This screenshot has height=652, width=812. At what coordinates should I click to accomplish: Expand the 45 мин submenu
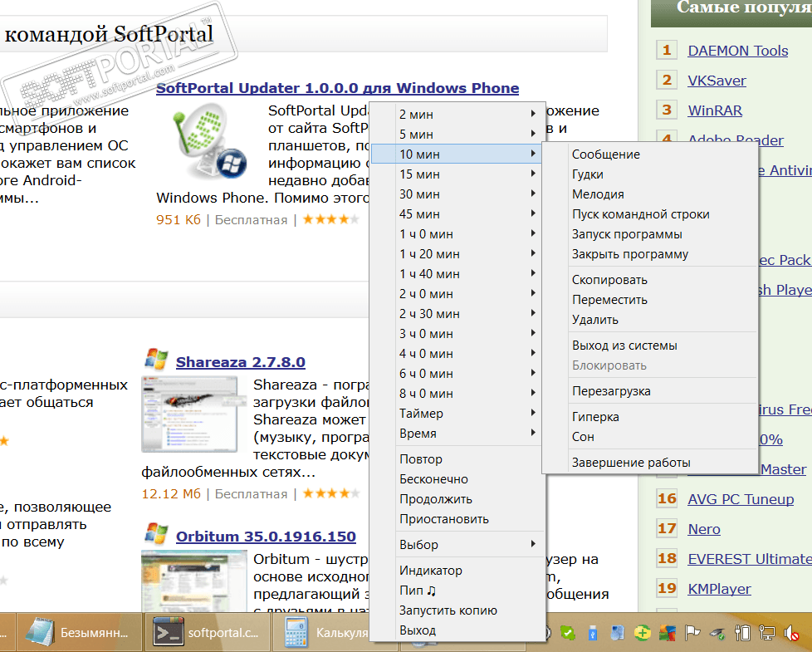tap(457, 214)
